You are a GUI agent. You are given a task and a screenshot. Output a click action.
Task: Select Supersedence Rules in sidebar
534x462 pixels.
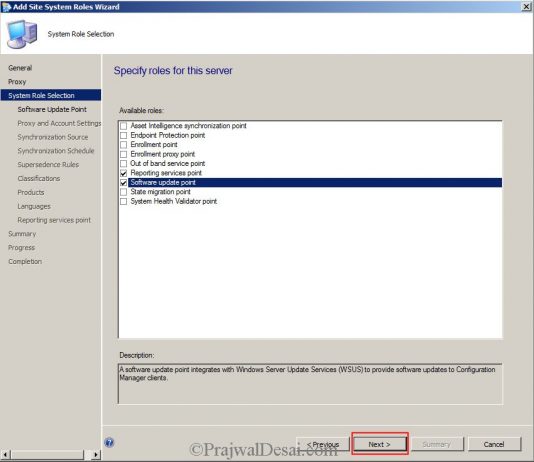(x=48, y=164)
